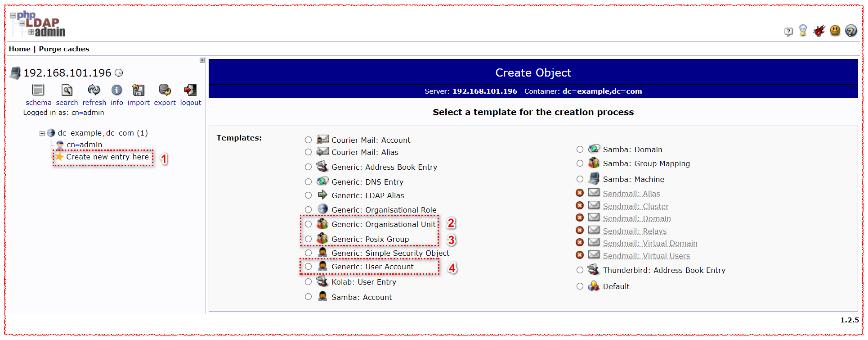Select Courier Mail: Account radio button
The height and width of the screenshot is (340, 868).
[308, 140]
